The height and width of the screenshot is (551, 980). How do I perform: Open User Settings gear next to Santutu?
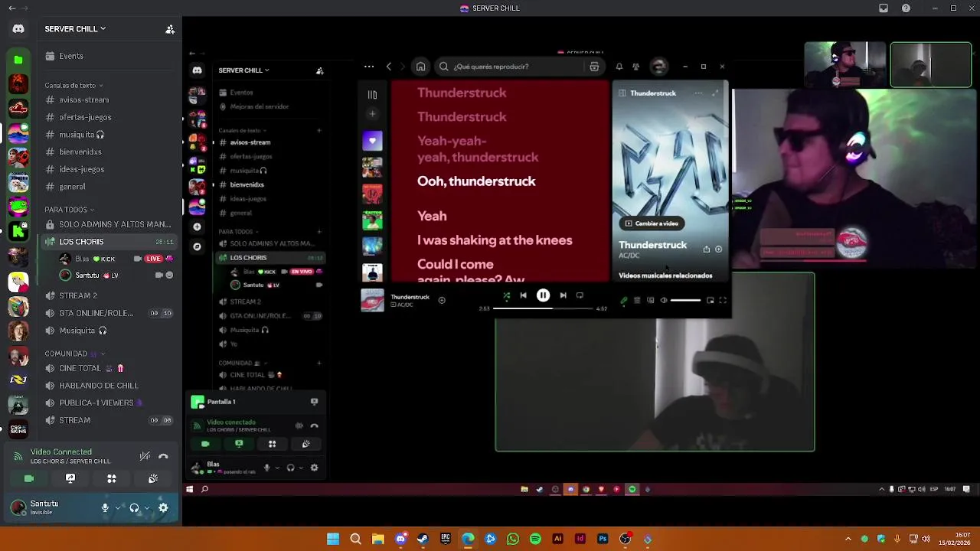(x=163, y=507)
